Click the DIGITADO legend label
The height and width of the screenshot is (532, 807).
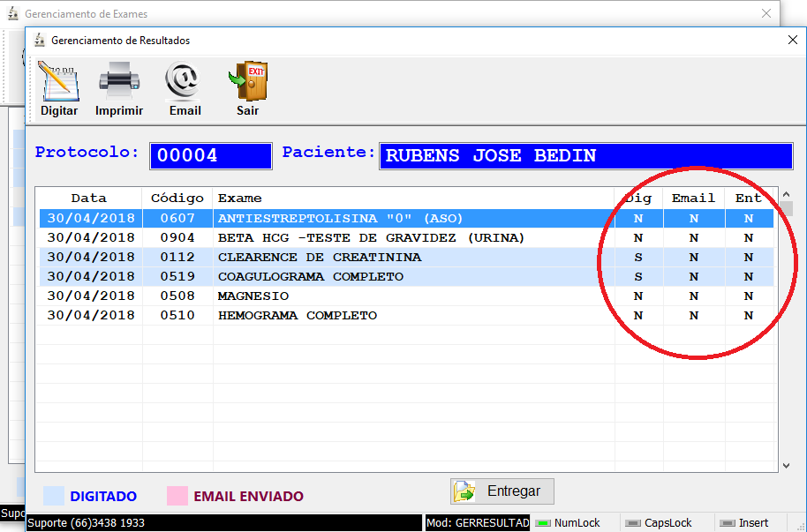point(103,497)
